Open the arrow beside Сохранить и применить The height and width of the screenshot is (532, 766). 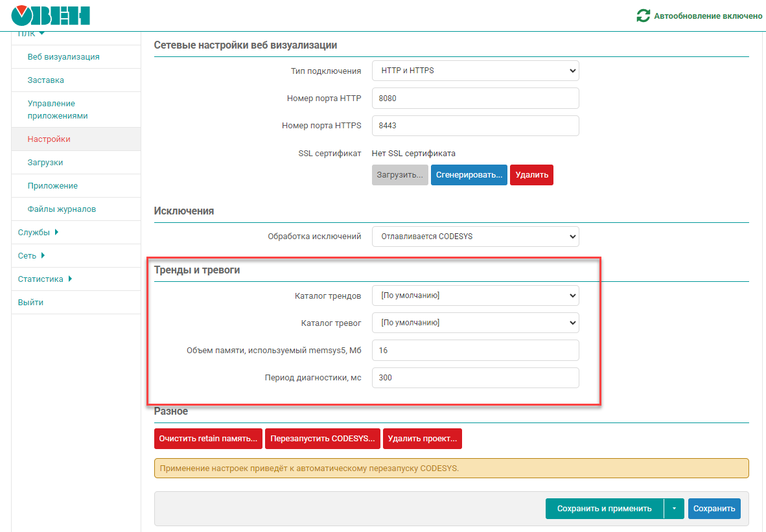tap(674, 509)
